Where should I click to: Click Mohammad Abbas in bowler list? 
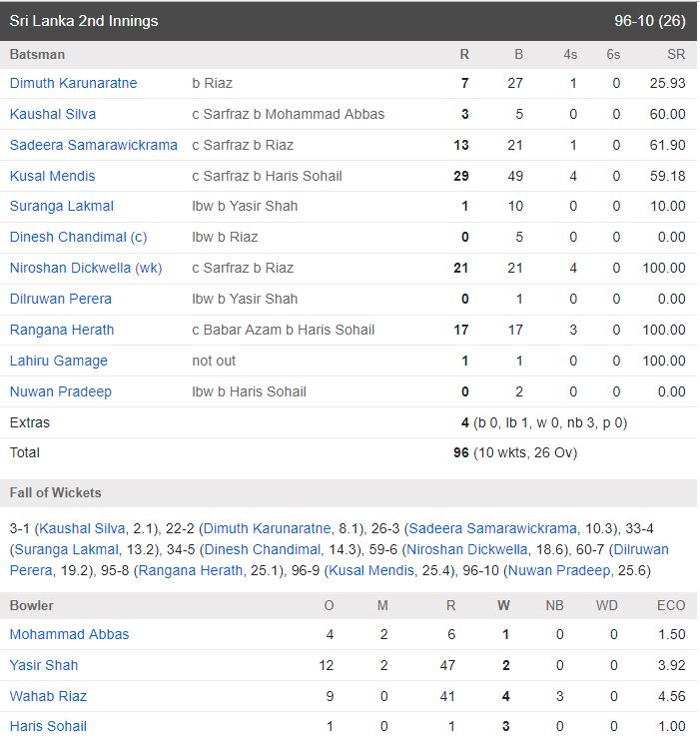(x=69, y=634)
